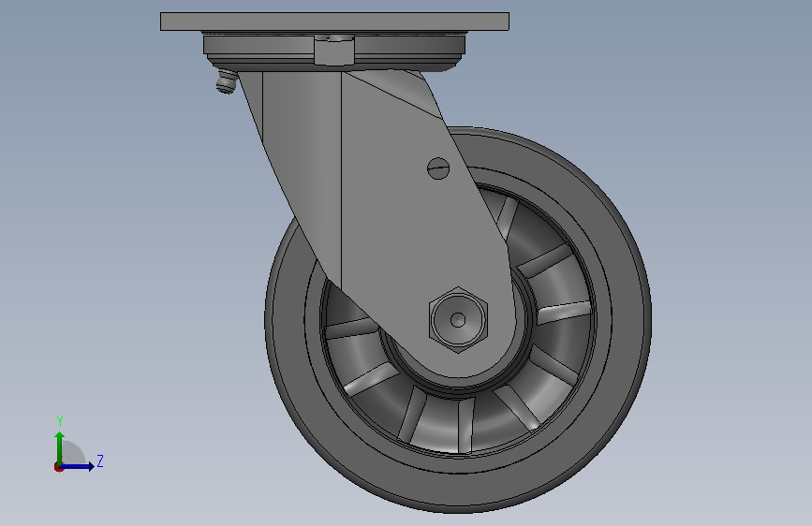The height and width of the screenshot is (526, 812).
Task: Click the slotted screw head on the fork
Action: [438, 168]
